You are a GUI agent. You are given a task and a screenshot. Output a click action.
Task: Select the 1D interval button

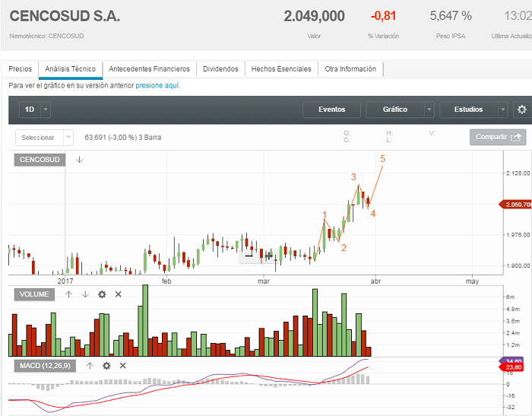(30, 110)
